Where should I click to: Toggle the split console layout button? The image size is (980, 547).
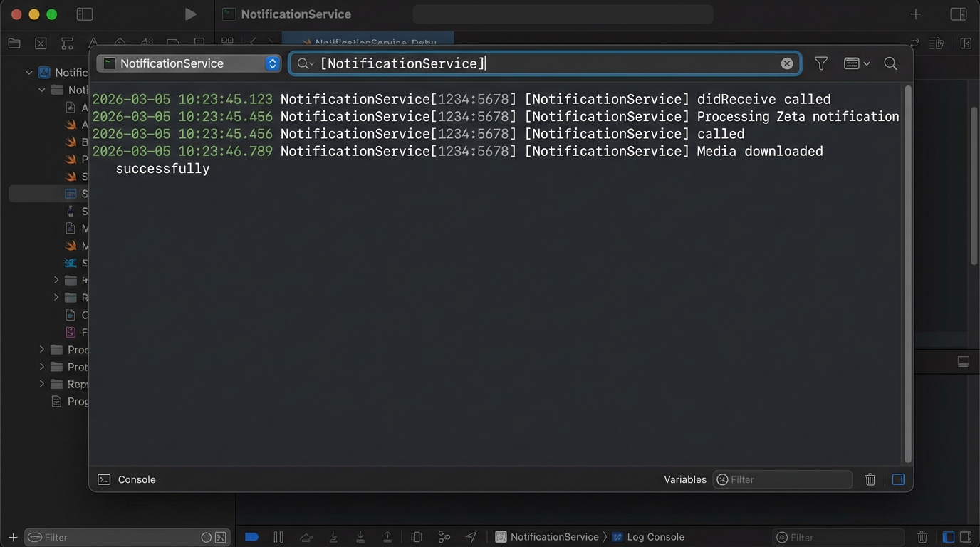pos(898,479)
